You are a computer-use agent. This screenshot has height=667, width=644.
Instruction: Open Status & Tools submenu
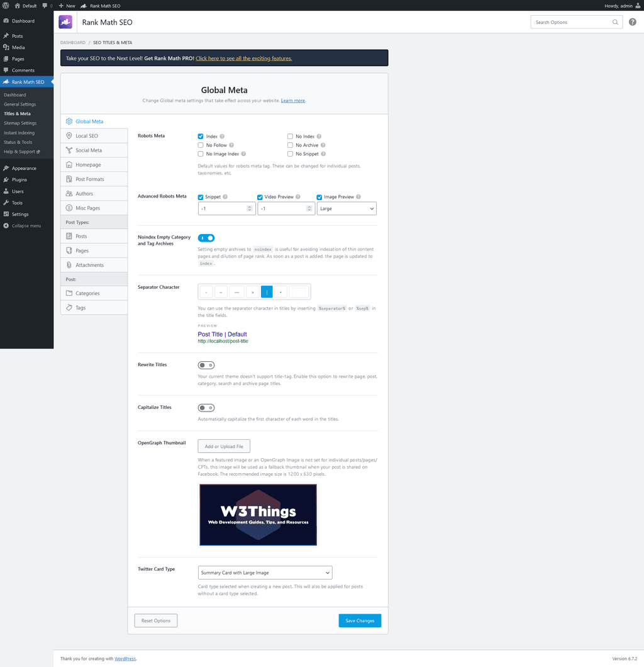(x=18, y=142)
